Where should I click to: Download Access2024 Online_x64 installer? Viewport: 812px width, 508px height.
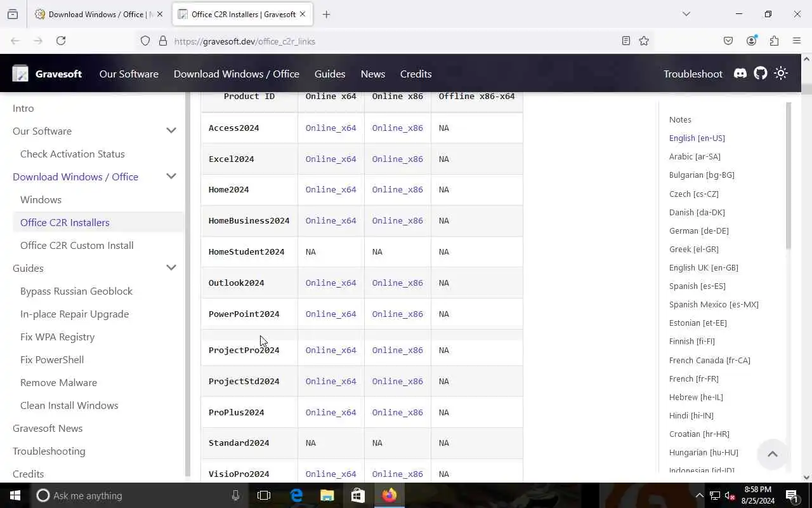pos(331,128)
